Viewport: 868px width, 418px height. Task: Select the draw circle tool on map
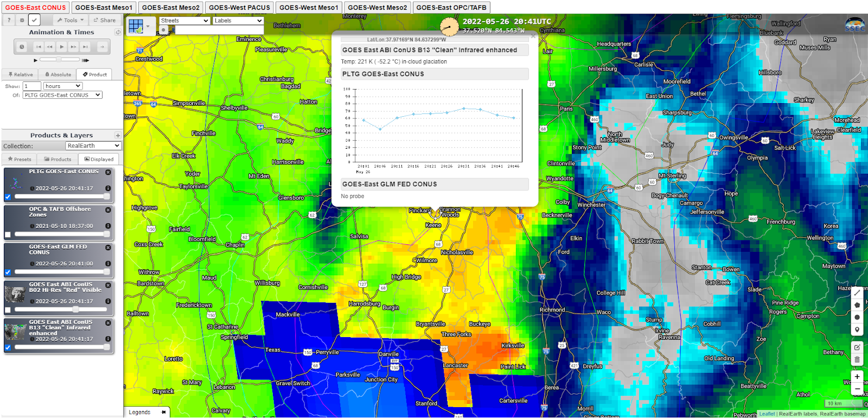(x=857, y=318)
